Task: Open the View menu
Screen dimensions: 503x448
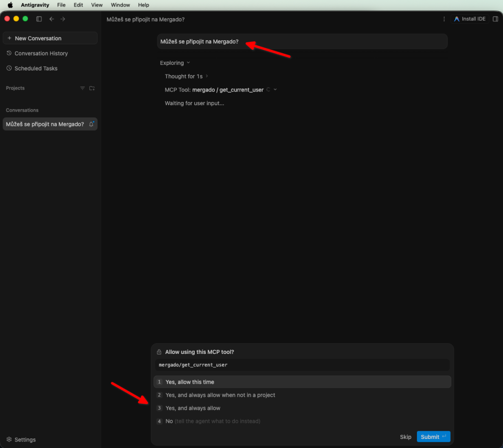Action: click(x=97, y=5)
